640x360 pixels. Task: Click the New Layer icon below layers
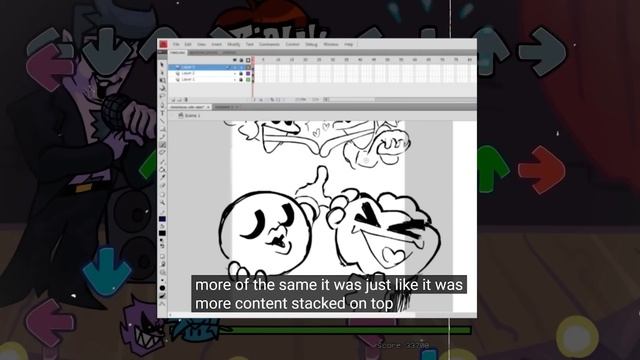pyautogui.click(x=173, y=100)
